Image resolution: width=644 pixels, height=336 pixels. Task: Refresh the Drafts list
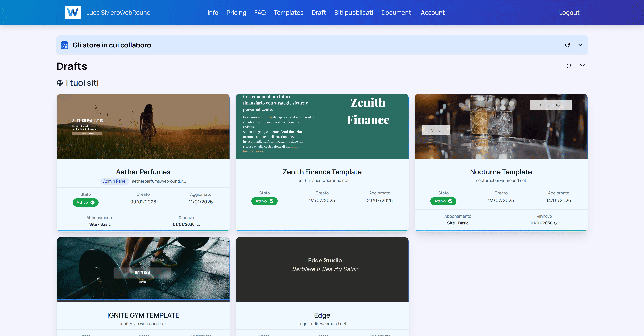click(569, 66)
